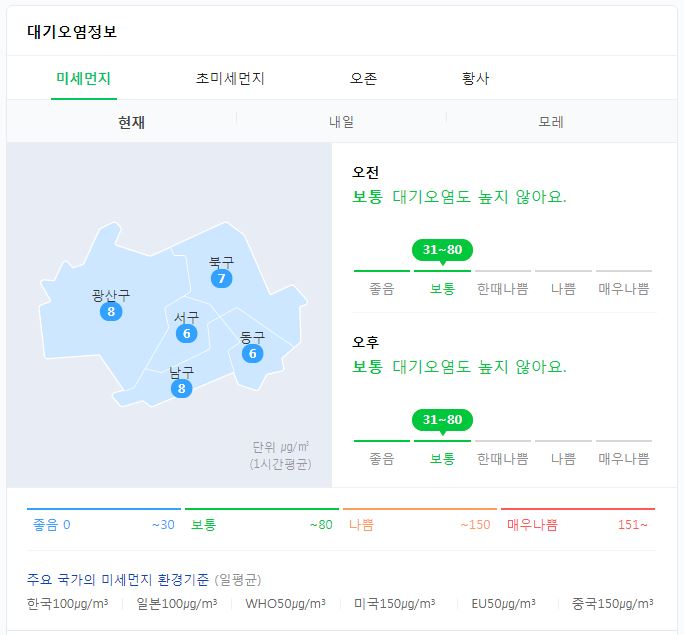Click the 동구 value badge 6
The height and width of the screenshot is (635, 684).
[253, 353]
